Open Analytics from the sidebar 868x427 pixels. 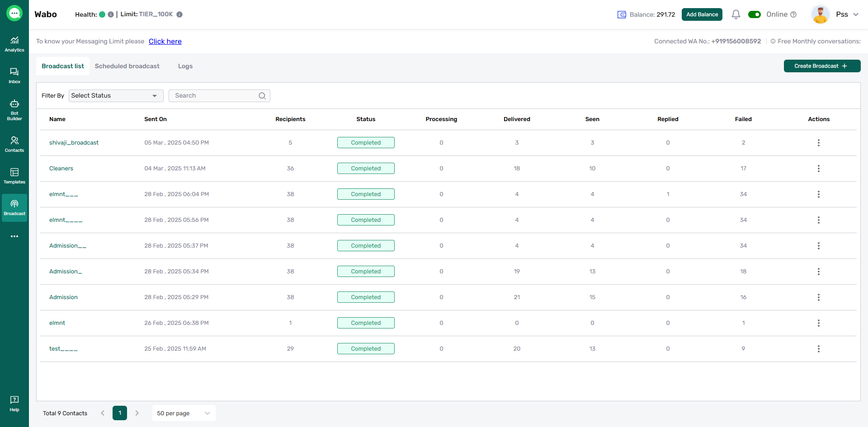click(x=14, y=44)
